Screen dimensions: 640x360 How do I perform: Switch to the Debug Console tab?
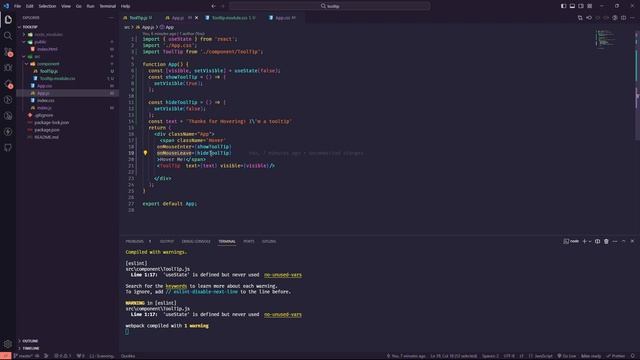(x=196, y=241)
